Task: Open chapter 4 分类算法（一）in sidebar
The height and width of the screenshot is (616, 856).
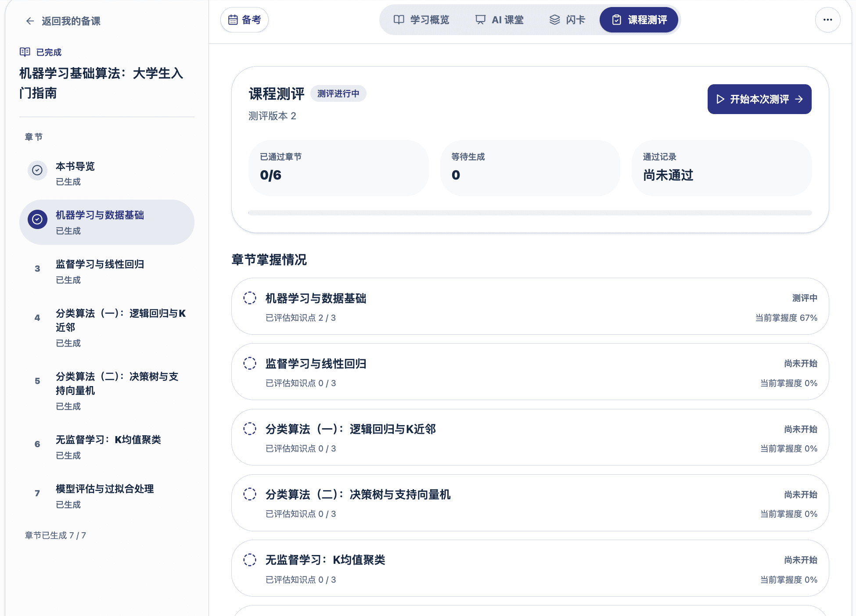Action: [107, 328]
